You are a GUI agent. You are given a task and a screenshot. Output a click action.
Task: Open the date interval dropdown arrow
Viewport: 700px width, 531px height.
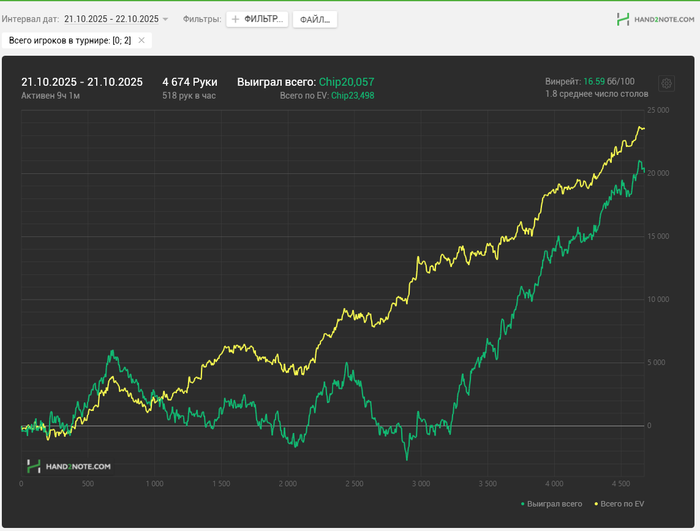coord(165,19)
